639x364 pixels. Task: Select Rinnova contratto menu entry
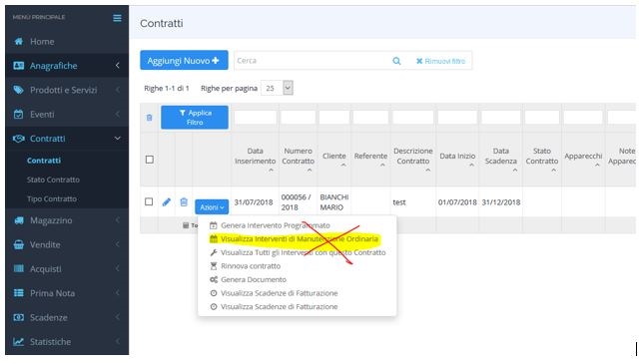pos(251,266)
